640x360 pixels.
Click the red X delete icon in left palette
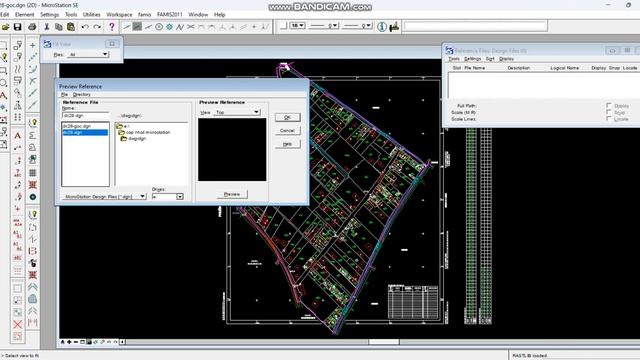[18, 324]
